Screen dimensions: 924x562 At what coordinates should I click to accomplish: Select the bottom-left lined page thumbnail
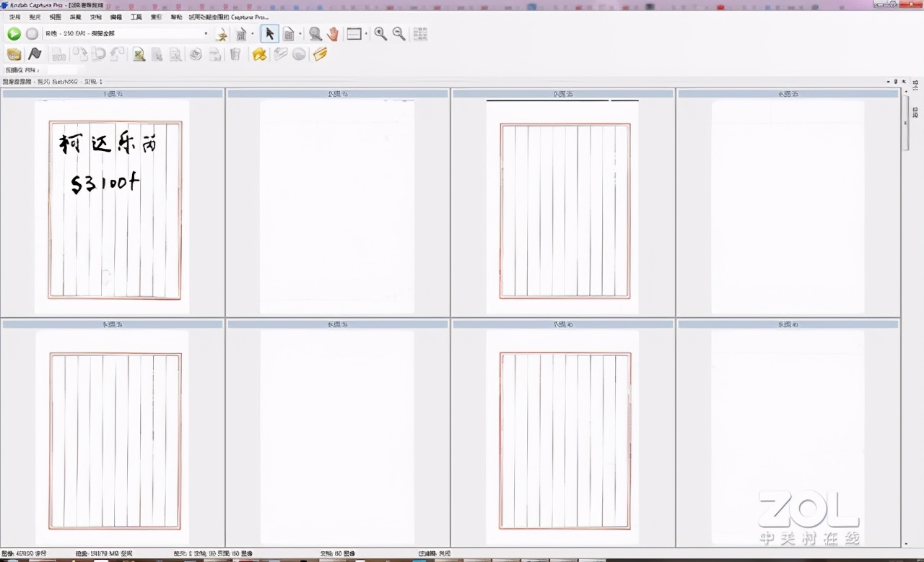pyautogui.click(x=113, y=438)
